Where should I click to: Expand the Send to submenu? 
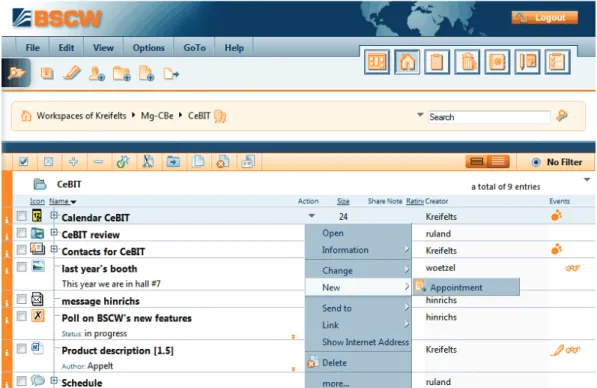(358, 308)
